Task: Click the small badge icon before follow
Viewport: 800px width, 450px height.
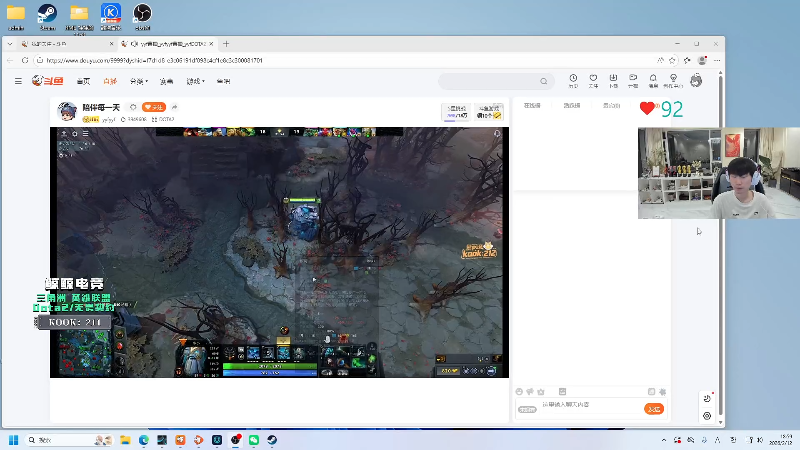Action: (x=133, y=107)
